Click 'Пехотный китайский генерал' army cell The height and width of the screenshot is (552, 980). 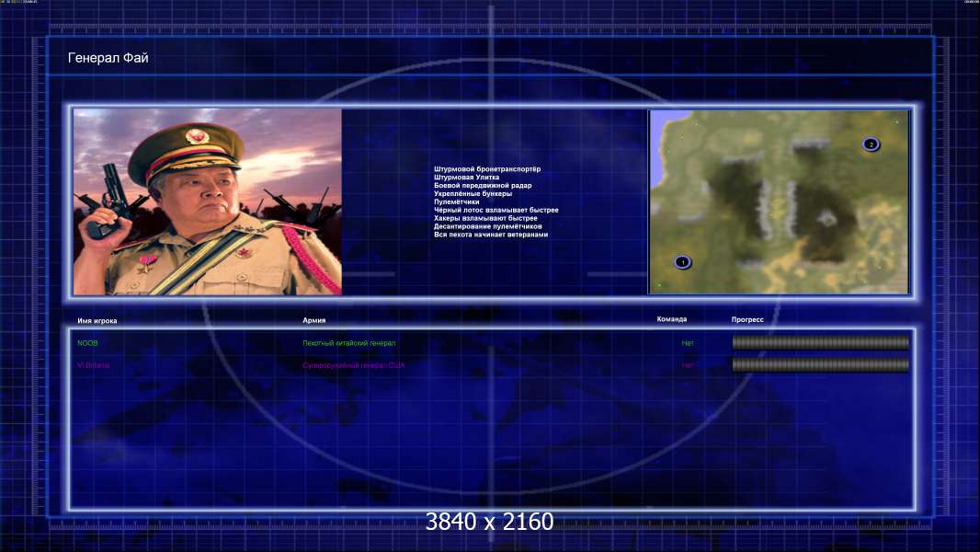coord(348,342)
